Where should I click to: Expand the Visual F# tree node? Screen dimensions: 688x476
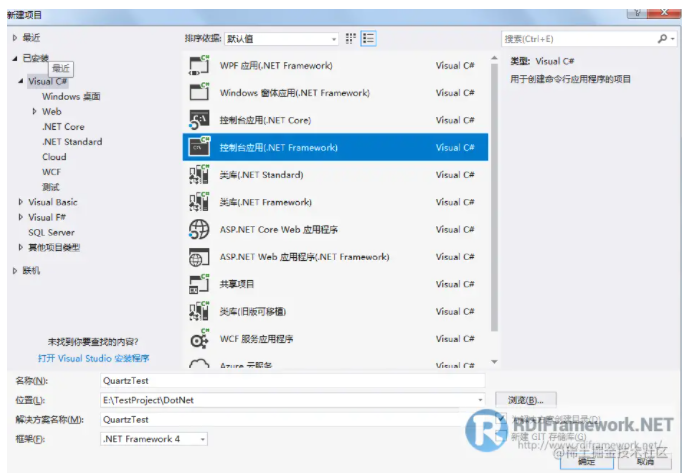(21, 217)
